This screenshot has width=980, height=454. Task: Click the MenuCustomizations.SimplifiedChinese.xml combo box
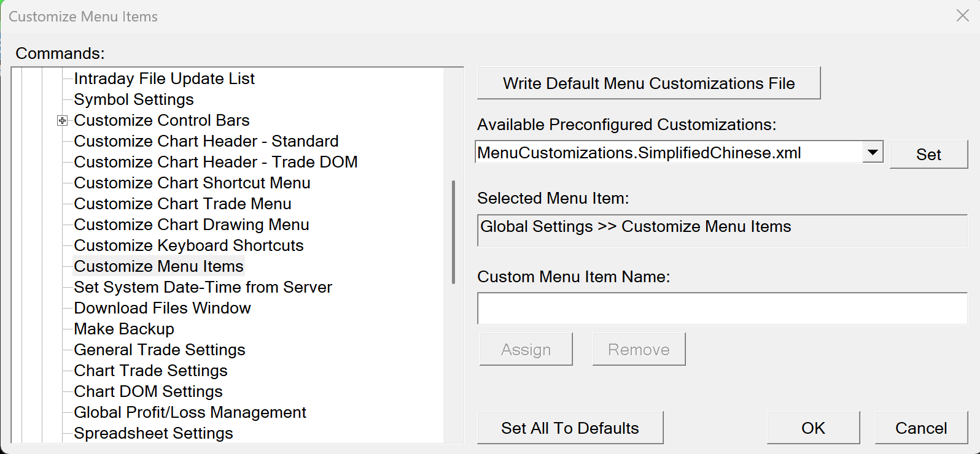(668, 153)
